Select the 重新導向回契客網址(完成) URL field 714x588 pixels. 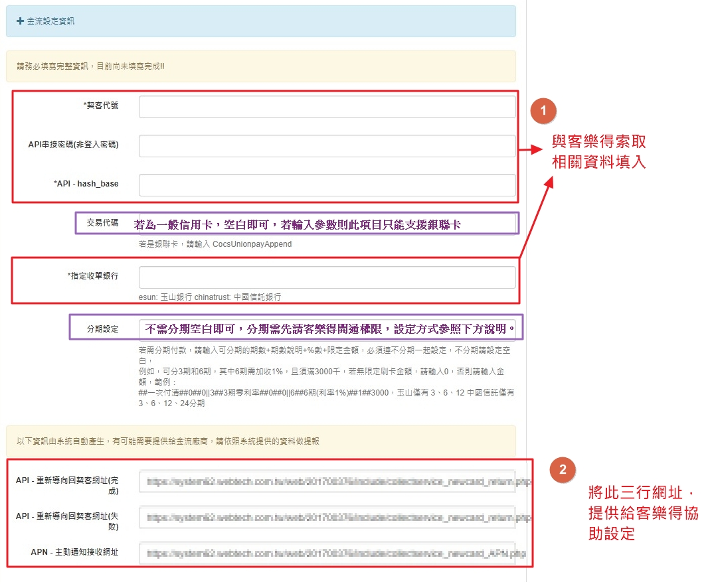click(327, 482)
